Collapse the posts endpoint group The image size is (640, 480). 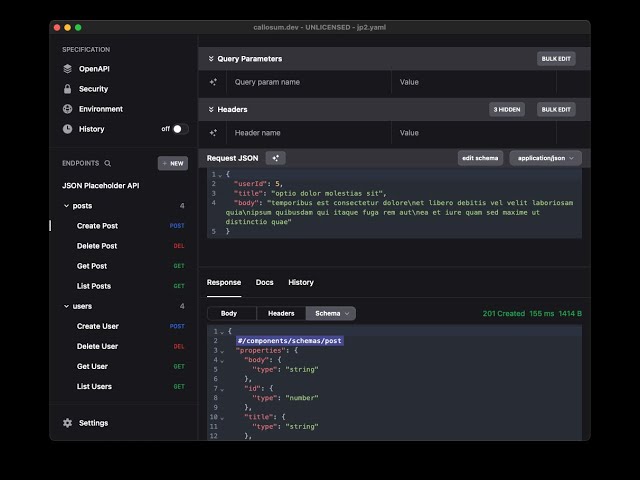[67, 206]
